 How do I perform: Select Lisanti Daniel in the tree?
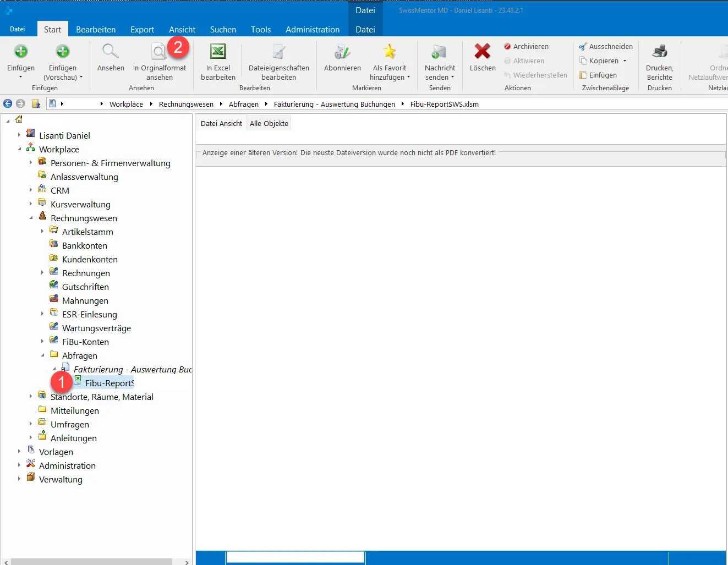pos(64,135)
